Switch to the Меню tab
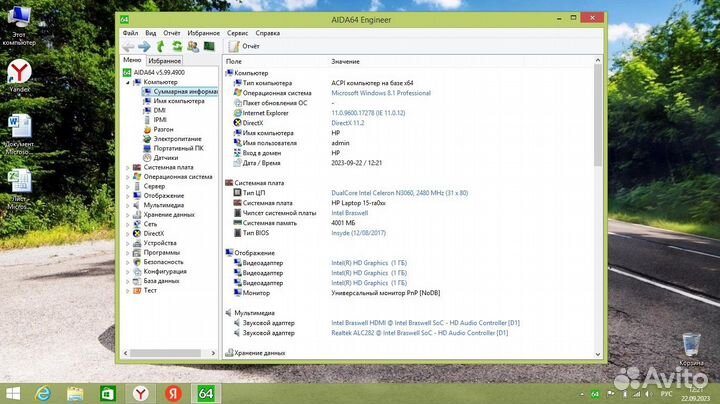 tap(132, 60)
